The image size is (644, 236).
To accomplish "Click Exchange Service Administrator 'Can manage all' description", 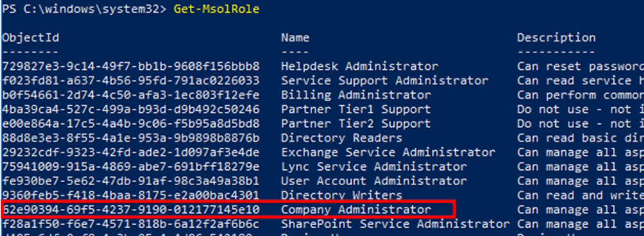I will pyautogui.click(x=580, y=152).
